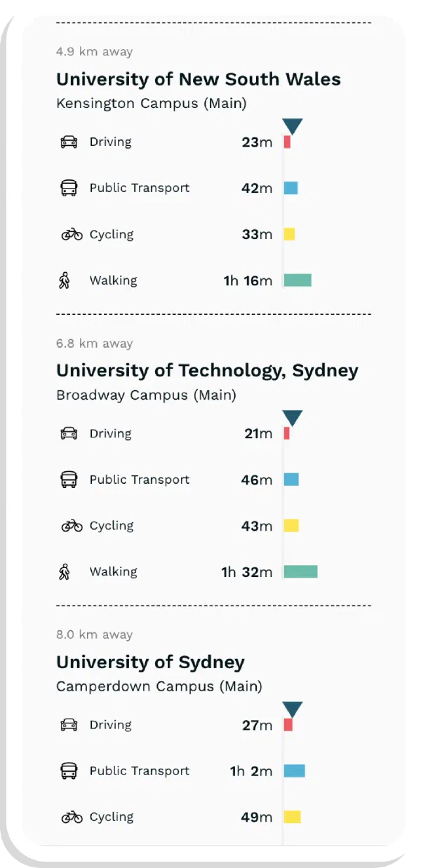Open the University of Sydney heading
421x868 pixels.
[x=150, y=662]
